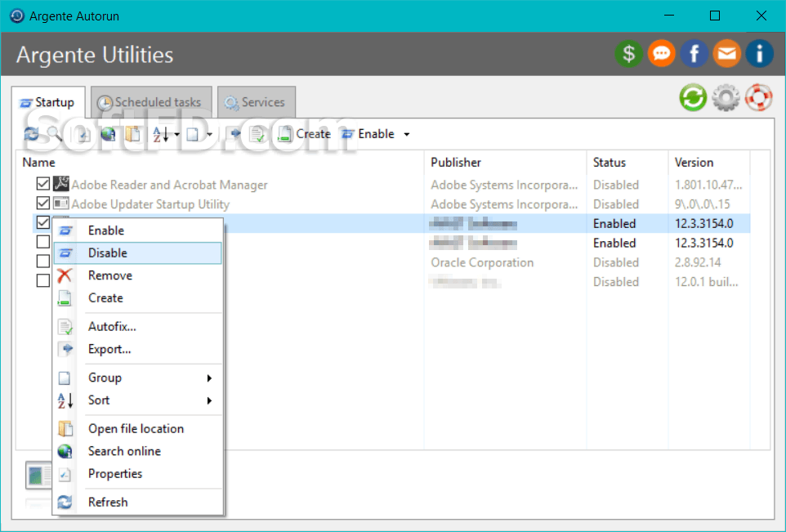Screen dimensions: 786x532
Task: Click the properties icon in the toolbar
Action: [x=83, y=134]
